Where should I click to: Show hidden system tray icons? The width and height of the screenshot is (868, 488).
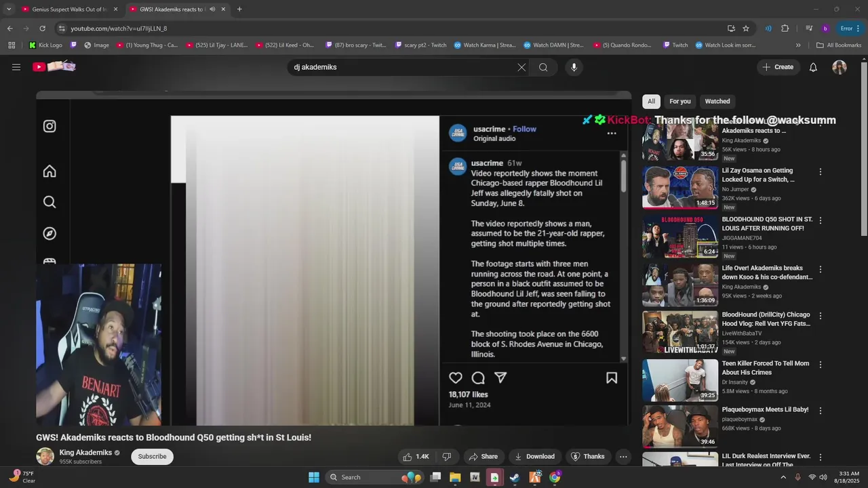pos(783,477)
